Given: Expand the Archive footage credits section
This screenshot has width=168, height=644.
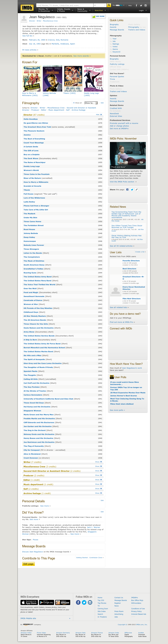Looking at the screenshot, I should click(99, 493).
